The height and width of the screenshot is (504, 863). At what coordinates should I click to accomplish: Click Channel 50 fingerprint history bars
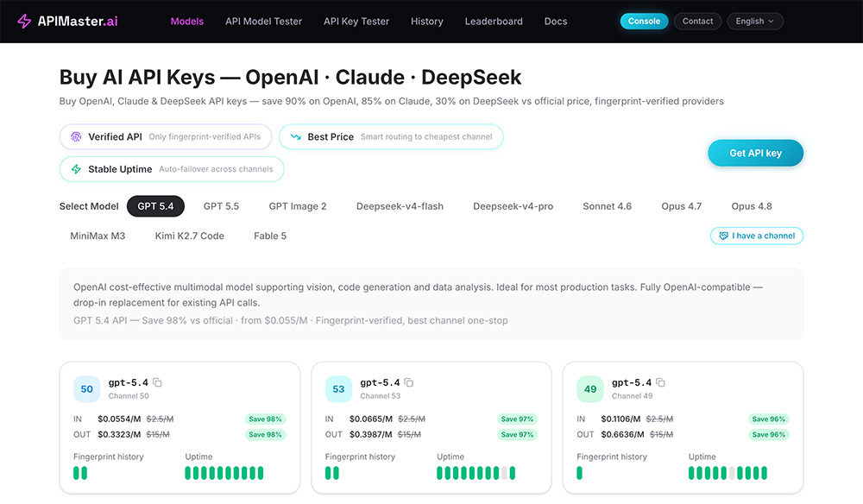click(80, 473)
